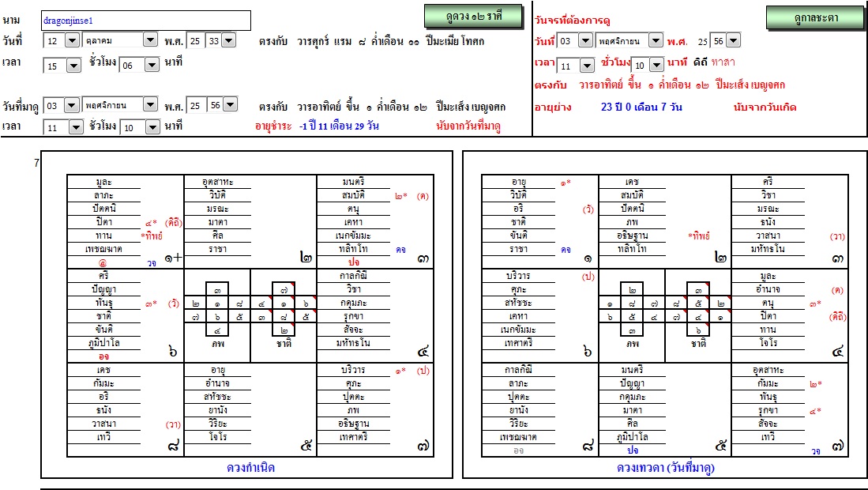868x490 pixels.
Task: Click เทศาตรี in the ดวงเทวดา chart
Action: click(519, 343)
